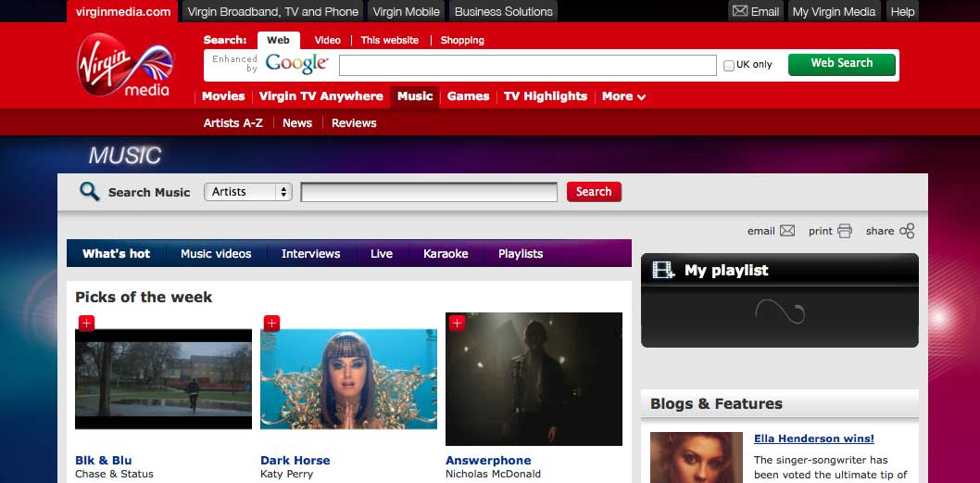Open Business Solutions top tab
The image size is (980, 483).
[504, 11]
